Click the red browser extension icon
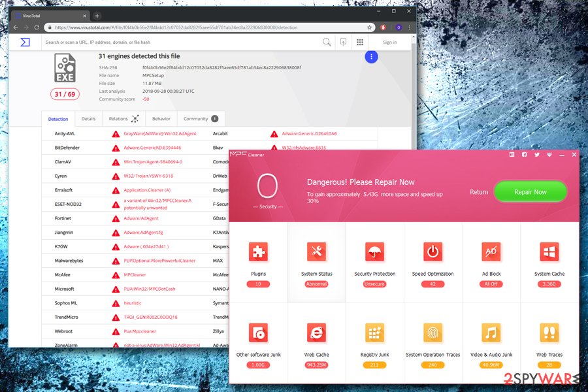The width and height of the screenshot is (588, 392). point(383,27)
